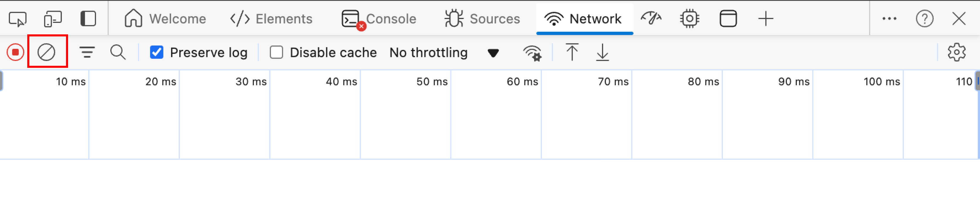Image resolution: width=980 pixels, height=197 pixels.
Task: Uncheck the Preserve log checkbox
Action: click(157, 52)
